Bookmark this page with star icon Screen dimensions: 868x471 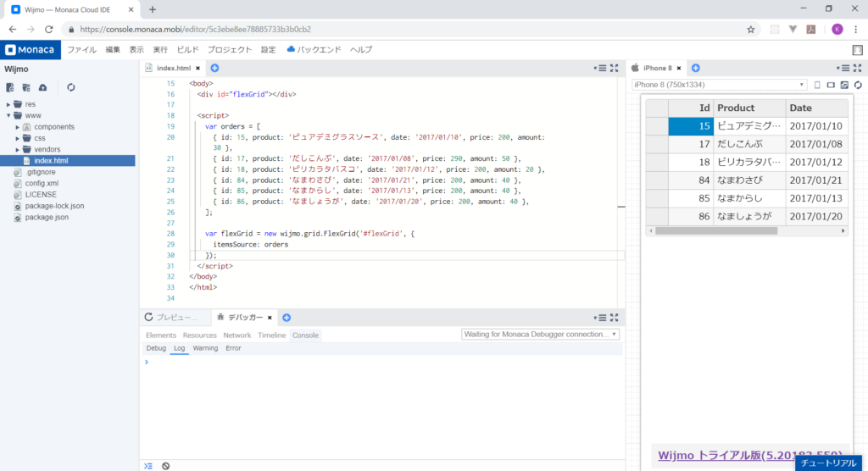751,30
